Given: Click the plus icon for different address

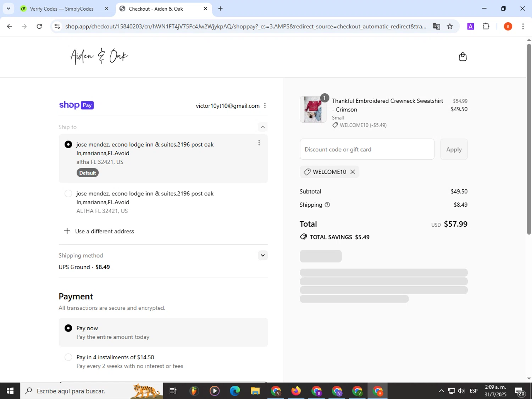Looking at the screenshot, I should click(67, 231).
